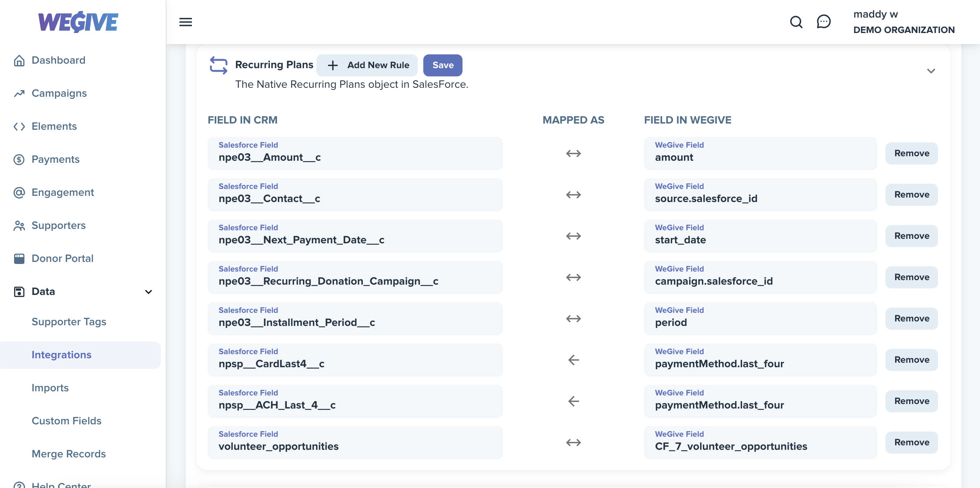Collapse the Data submenu chevron
This screenshot has width=980, height=488.
point(149,292)
